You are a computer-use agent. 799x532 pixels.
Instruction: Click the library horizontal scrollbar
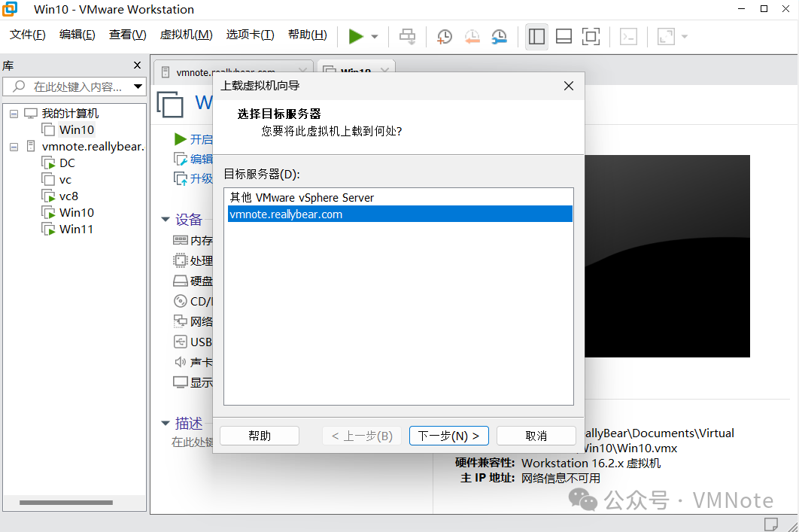pyautogui.click(x=66, y=503)
